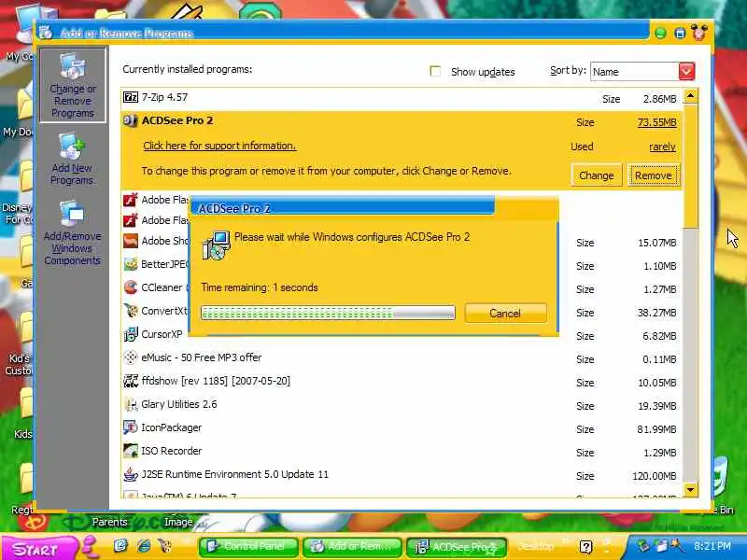This screenshot has width=747, height=560.
Task: Select the CursorXP entry
Action: click(x=402, y=335)
